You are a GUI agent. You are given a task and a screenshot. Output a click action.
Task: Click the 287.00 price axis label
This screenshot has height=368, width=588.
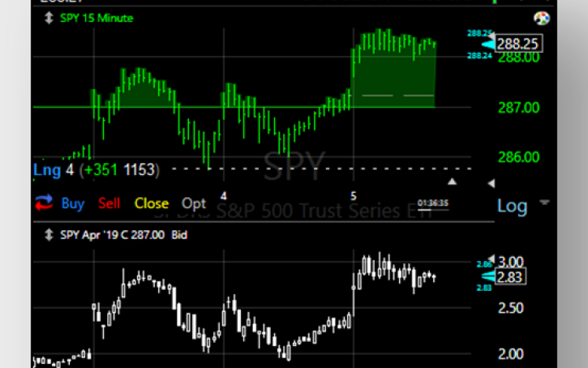(519, 108)
